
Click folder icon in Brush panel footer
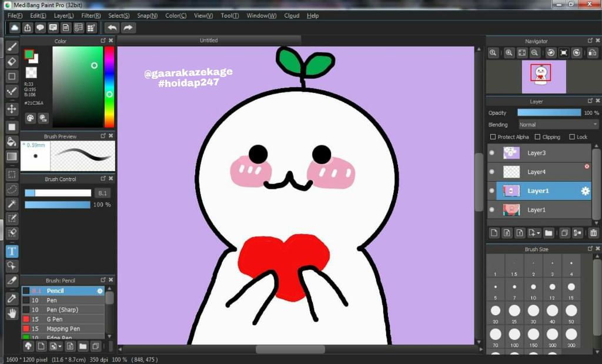82,346
